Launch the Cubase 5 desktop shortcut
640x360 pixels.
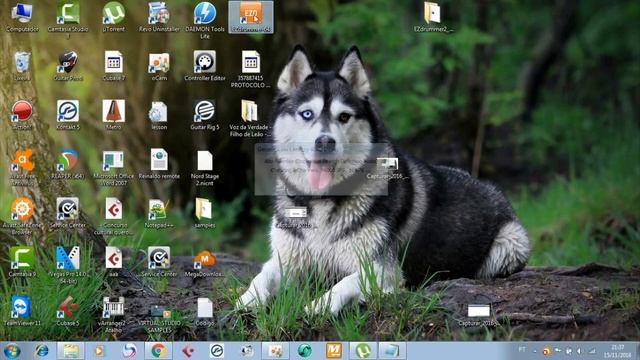[x=68, y=311]
